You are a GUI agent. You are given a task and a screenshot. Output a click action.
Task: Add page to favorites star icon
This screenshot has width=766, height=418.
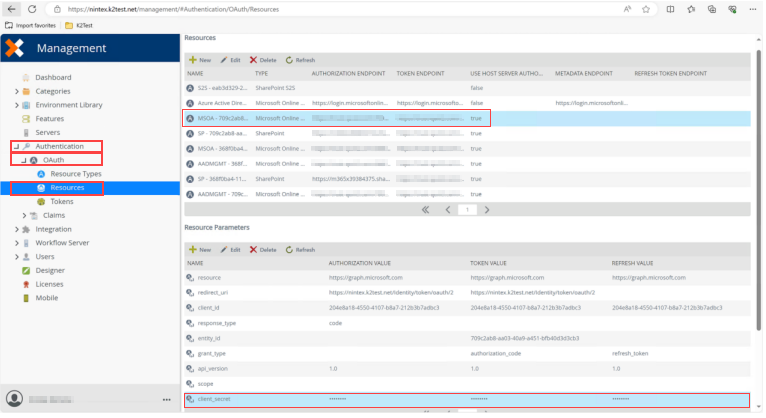(x=646, y=9)
